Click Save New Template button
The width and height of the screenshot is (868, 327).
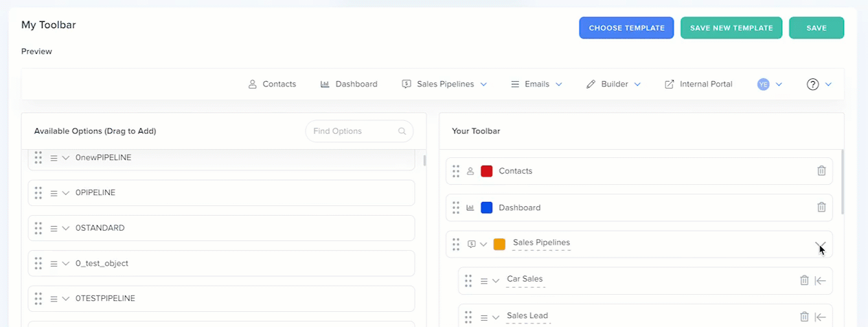coord(731,28)
